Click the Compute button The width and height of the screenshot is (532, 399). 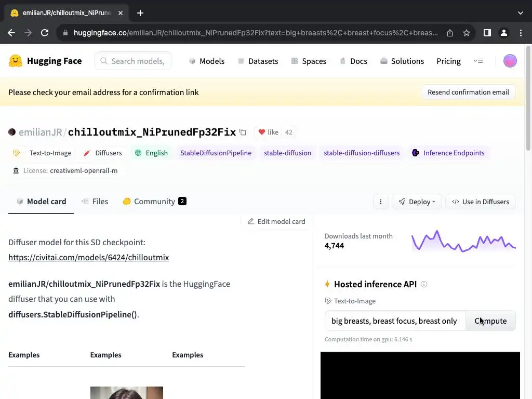[490, 321]
